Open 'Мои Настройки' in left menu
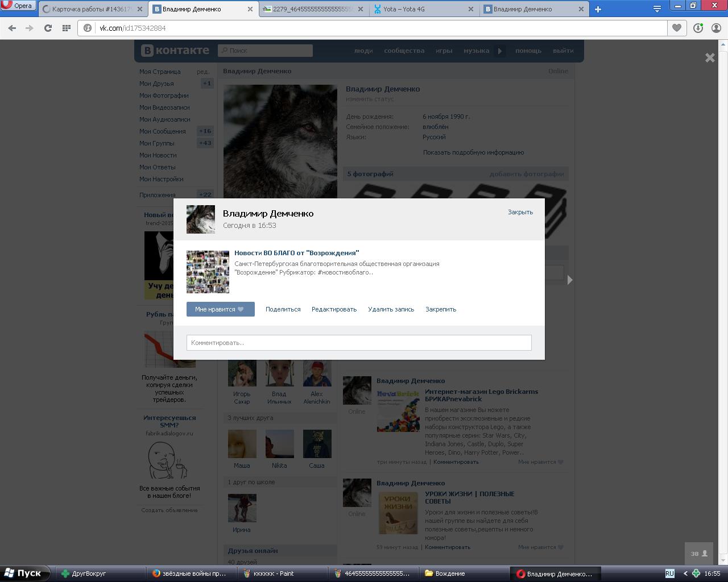 click(x=161, y=179)
